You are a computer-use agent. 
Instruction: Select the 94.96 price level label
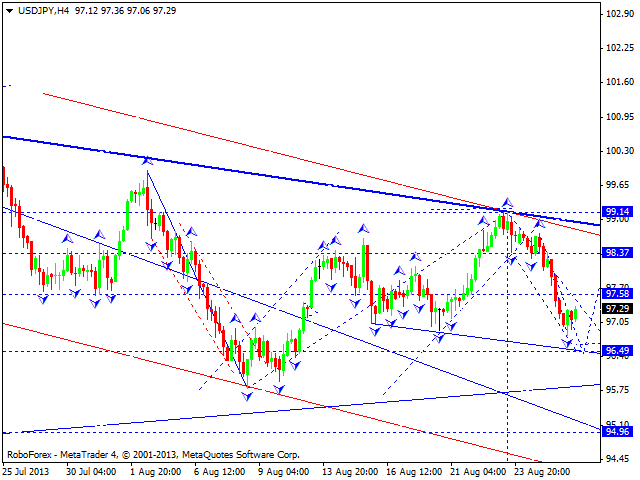[617, 431]
